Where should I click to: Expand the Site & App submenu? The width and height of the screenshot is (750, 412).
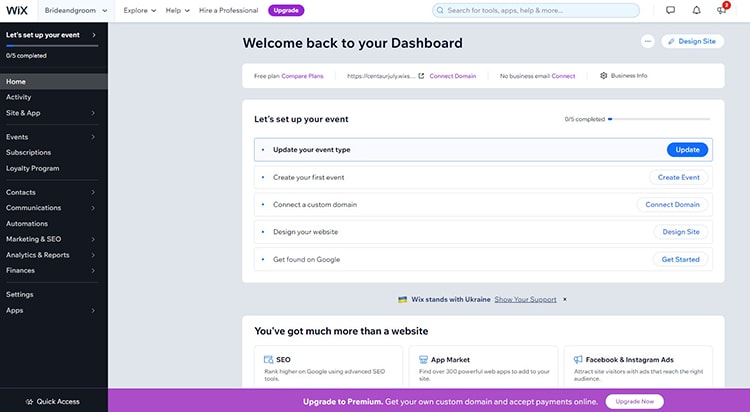click(x=93, y=113)
